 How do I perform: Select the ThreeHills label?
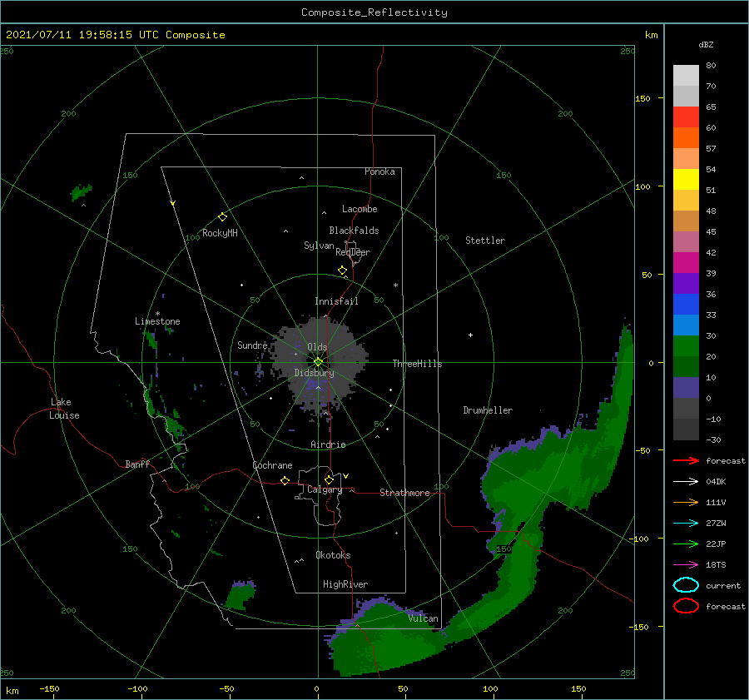418,364
